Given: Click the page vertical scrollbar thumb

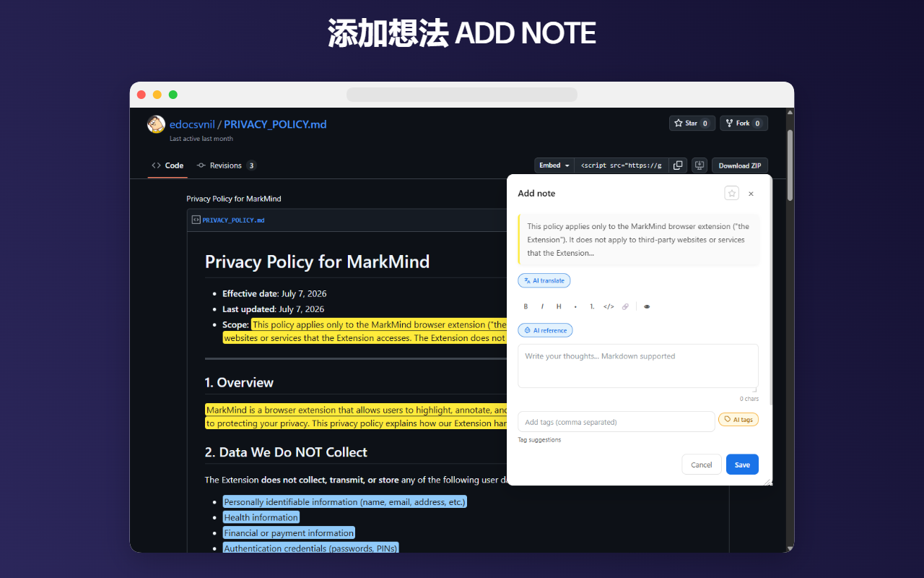Looking at the screenshot, I should coord(790,165).
